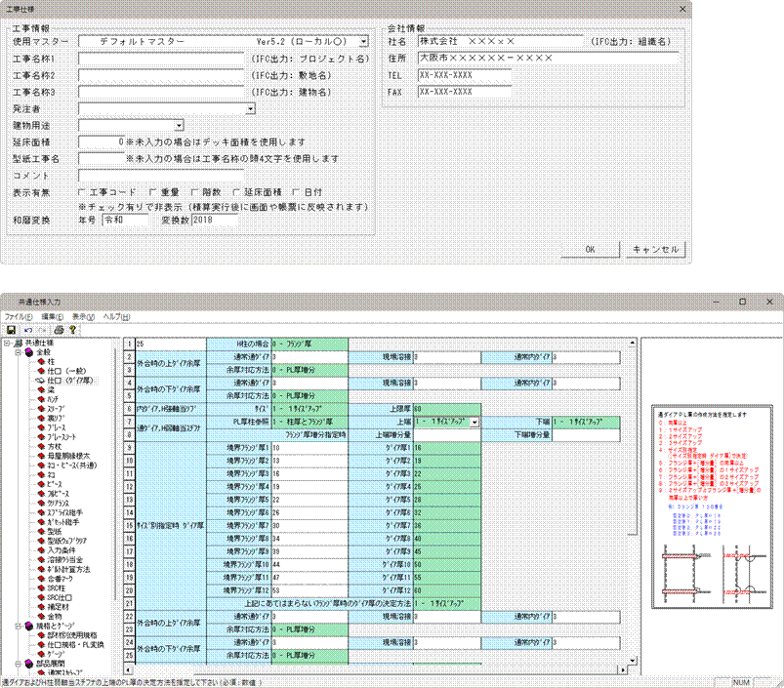The height and width of the screenshot is (688, 784).
Task: Open the 使用マスター dropdown
Action: coord(363,42)
